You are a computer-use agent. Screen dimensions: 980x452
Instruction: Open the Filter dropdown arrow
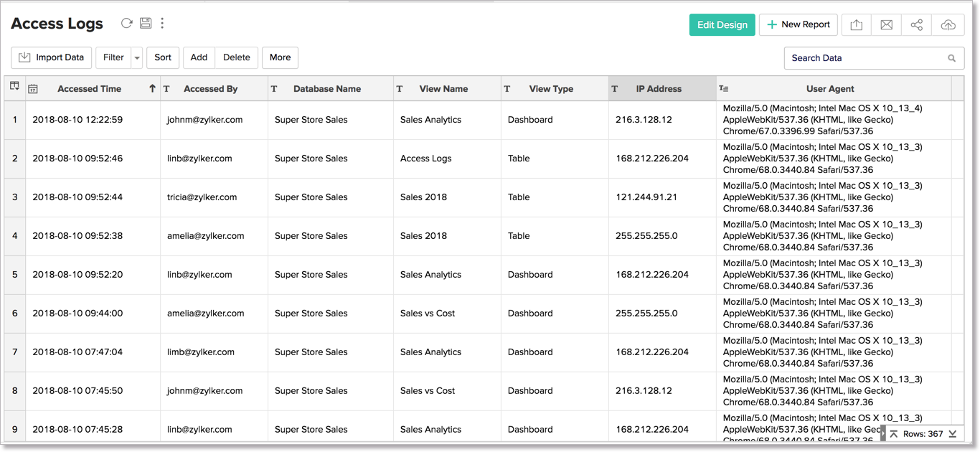click(x=137, y=58)
